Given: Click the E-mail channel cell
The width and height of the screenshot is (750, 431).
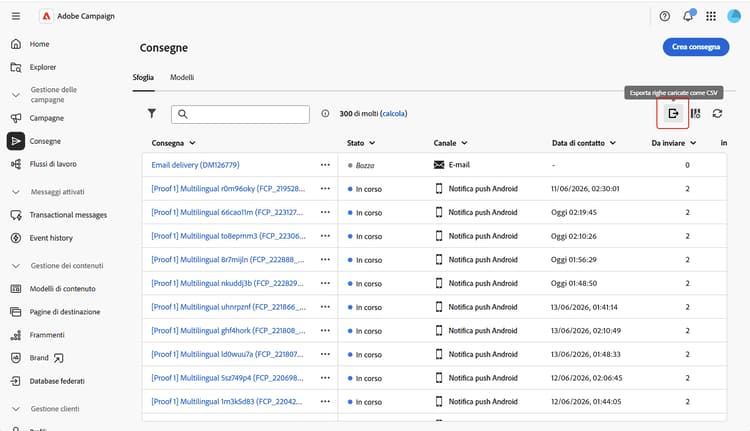Looking at the screenshot, I should tap(452, 165).
